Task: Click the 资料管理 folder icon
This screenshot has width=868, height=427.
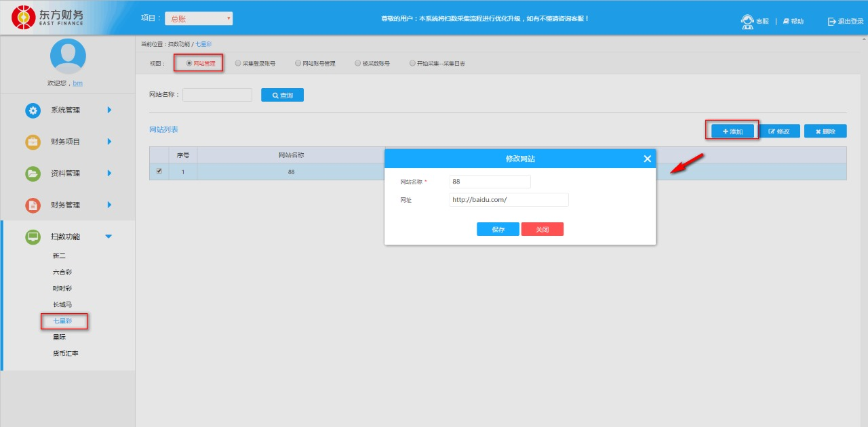Action: click(33, 174)
